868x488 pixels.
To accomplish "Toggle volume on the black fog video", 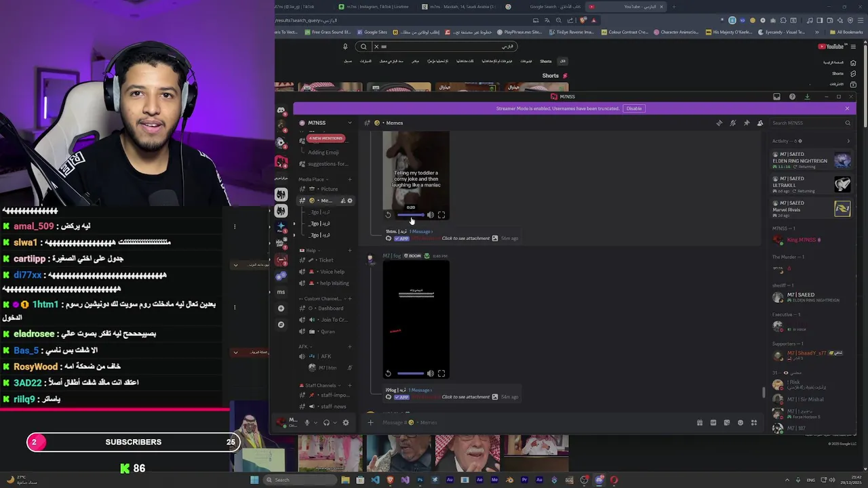I will 430,373.
